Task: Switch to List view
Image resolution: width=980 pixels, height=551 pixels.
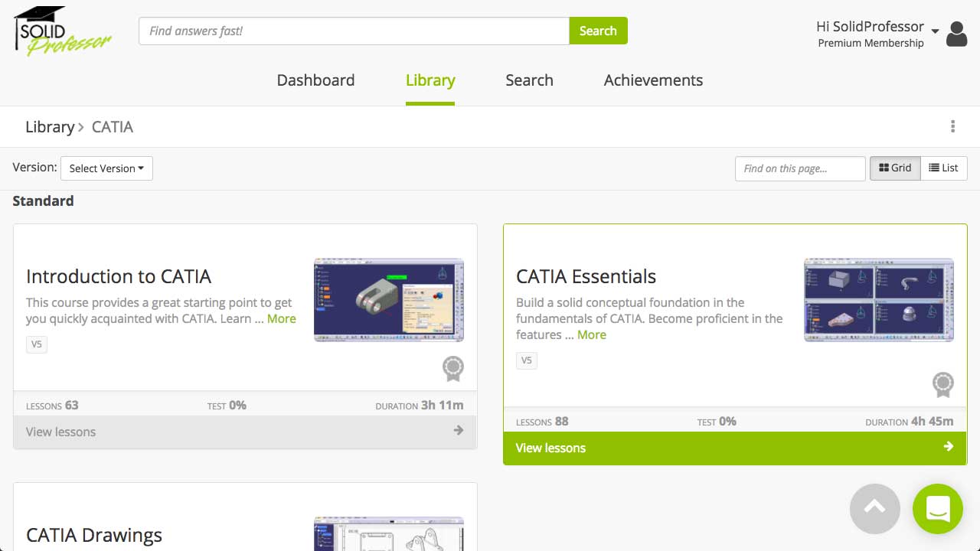Action: 943,168
